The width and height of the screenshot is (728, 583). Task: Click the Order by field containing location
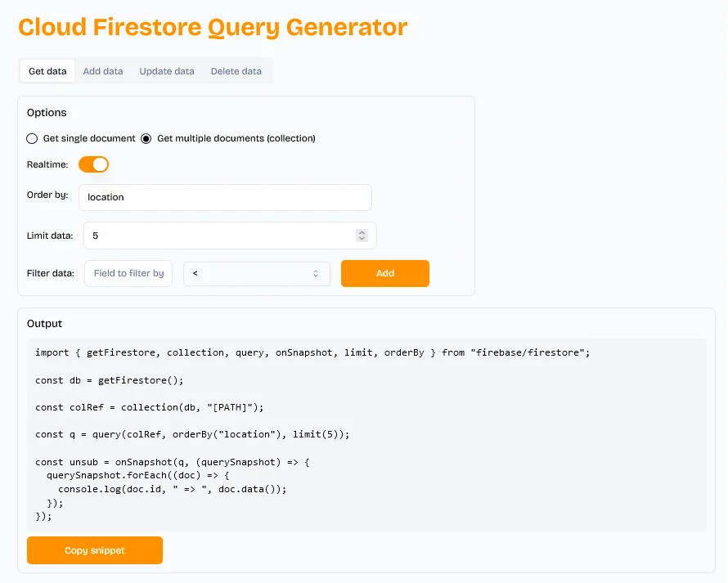tap(225, 197)
